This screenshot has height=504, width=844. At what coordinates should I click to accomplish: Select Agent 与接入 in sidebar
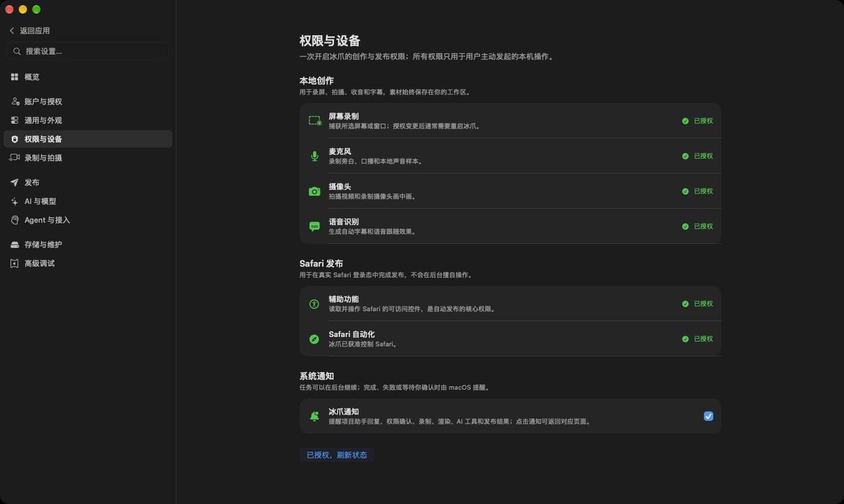(x=88, y=220)
